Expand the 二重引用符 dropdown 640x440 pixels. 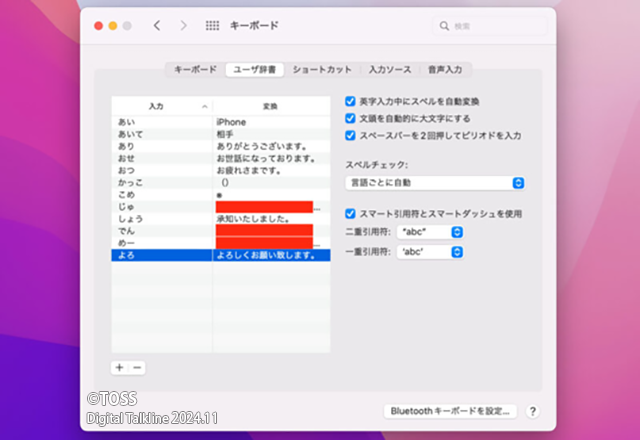pos(429,232)
